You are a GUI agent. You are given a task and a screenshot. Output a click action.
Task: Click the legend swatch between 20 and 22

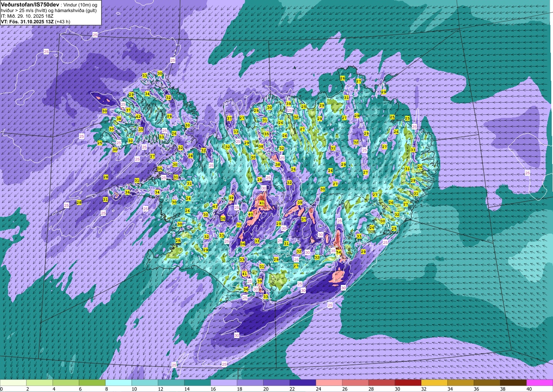(276, 383)
